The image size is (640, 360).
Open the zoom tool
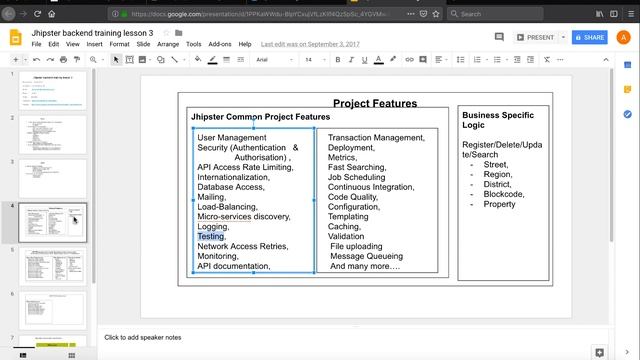93,60
